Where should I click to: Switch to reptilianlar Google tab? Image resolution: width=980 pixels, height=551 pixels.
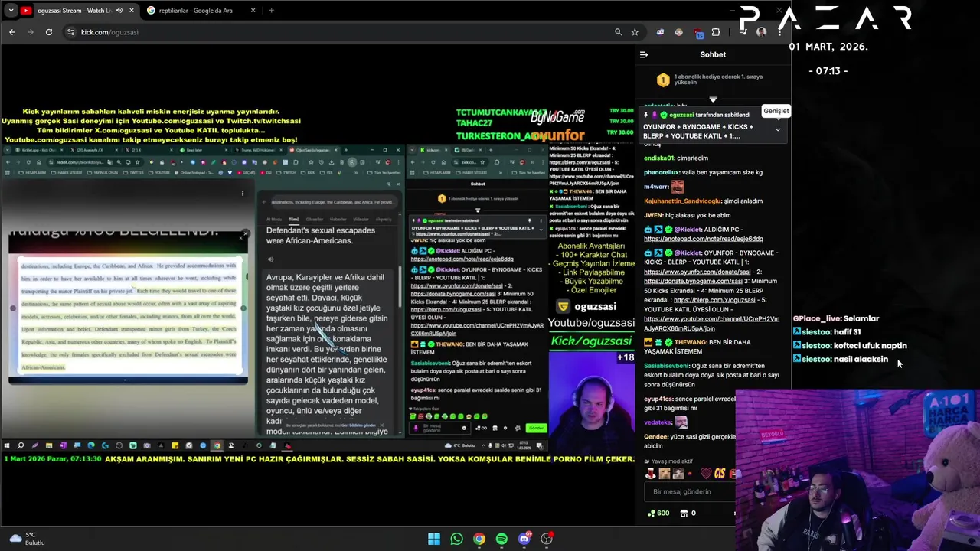click(x=201, y=10)
